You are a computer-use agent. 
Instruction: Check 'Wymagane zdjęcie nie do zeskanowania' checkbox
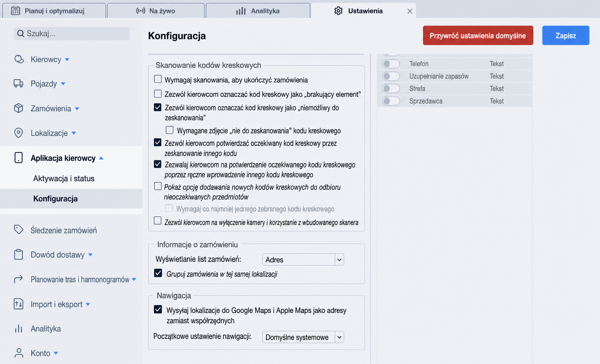pyautogui.click(x=170, y=130)
